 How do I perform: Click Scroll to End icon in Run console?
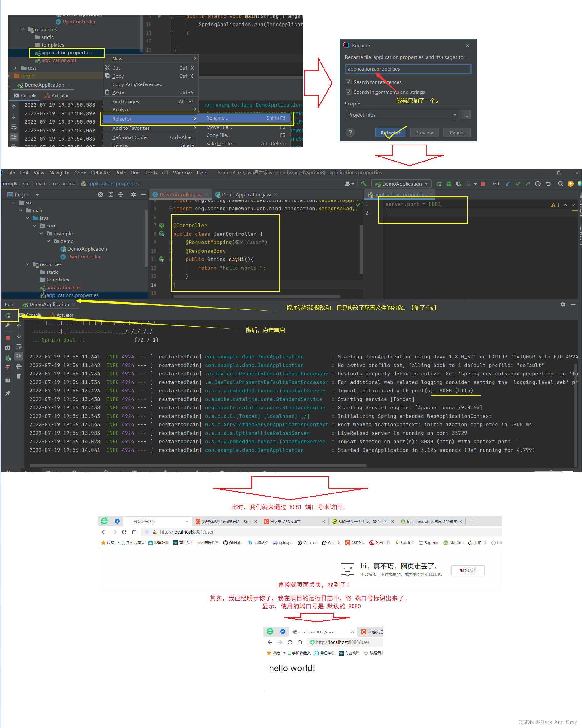(x=19, y=356)
